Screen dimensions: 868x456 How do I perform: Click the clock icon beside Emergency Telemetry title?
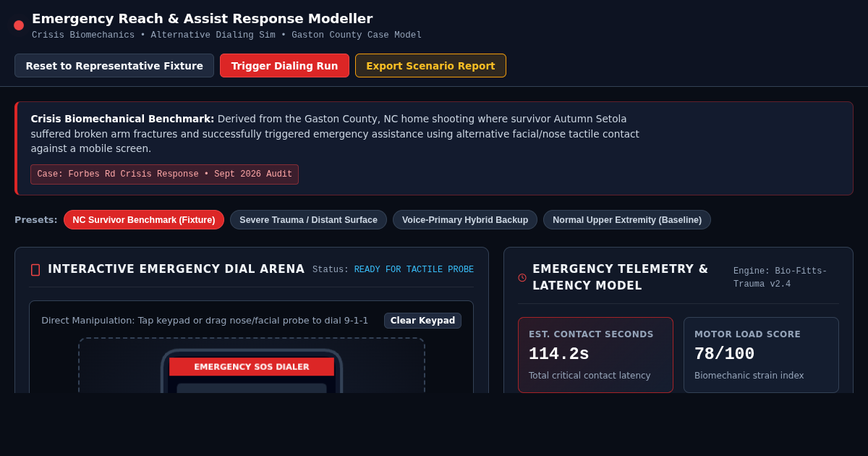pyautogui.click(x=522, y=277)
